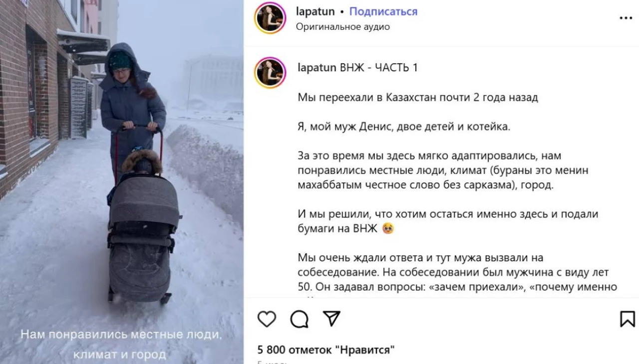Click the lapatun avatar beside the caption

(x=270, y=73)
